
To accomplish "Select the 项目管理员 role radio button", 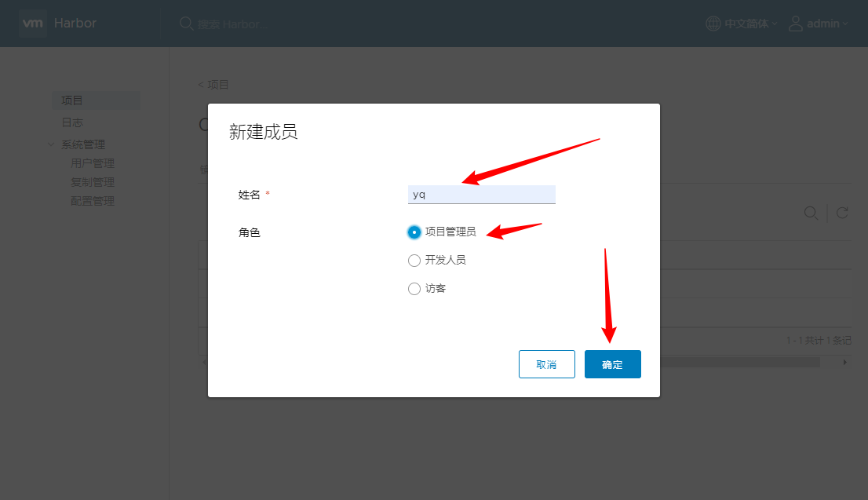I will pyautogui.click(x=414, y=232).
